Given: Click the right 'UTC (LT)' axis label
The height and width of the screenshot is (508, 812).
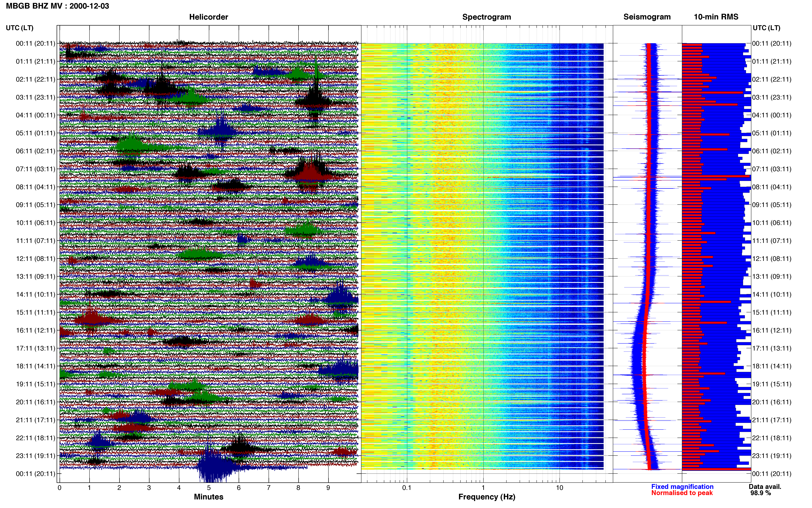Looking at the screenshot, I should pyautogui.click(x=766, y=28).
